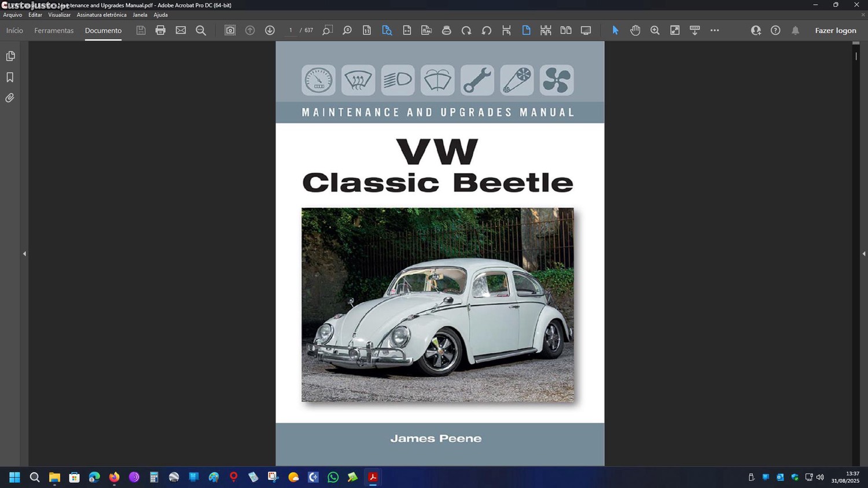The width and height of the screenshot is (868, 488).
Task: Open the Bookmarks panel in left sidebar
Action: [10, 77]
